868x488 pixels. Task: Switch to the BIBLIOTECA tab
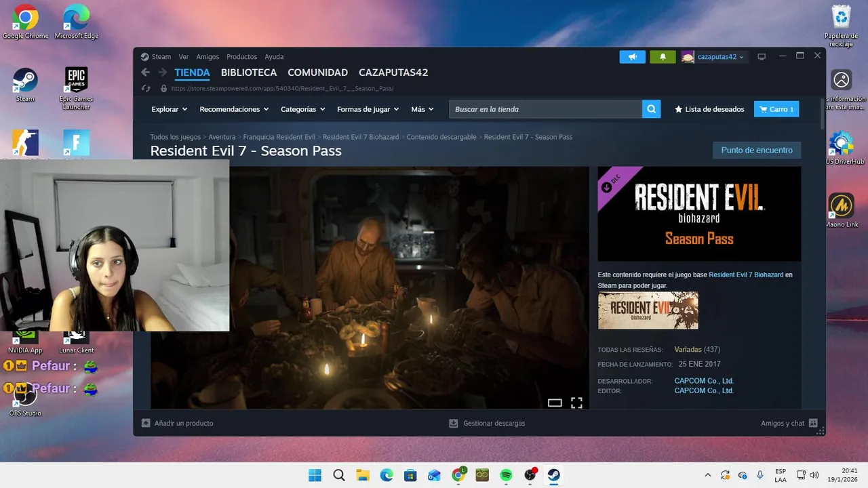tap(249, 73)
